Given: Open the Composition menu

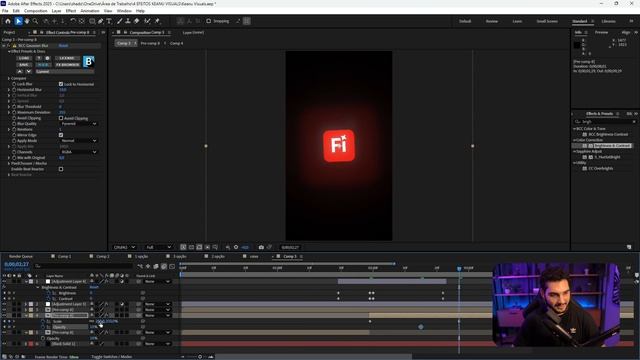Looking at the screenshot, I should (36, 11).
